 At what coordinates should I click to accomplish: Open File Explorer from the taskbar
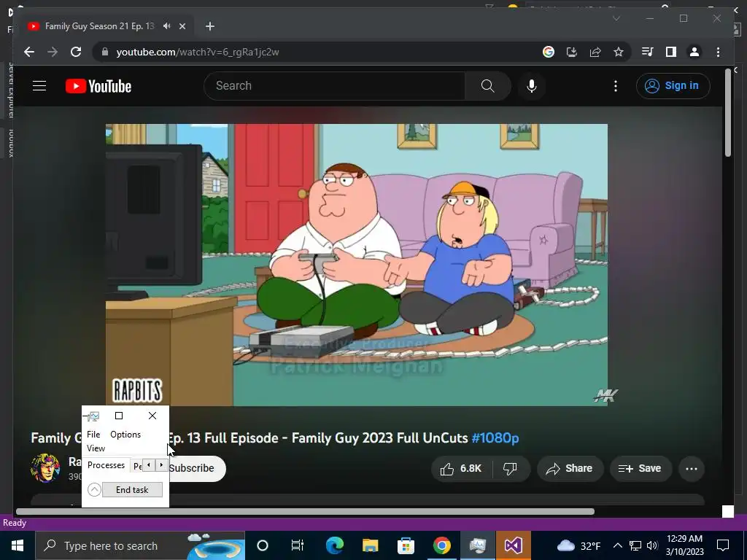click(x=370, y=545)
